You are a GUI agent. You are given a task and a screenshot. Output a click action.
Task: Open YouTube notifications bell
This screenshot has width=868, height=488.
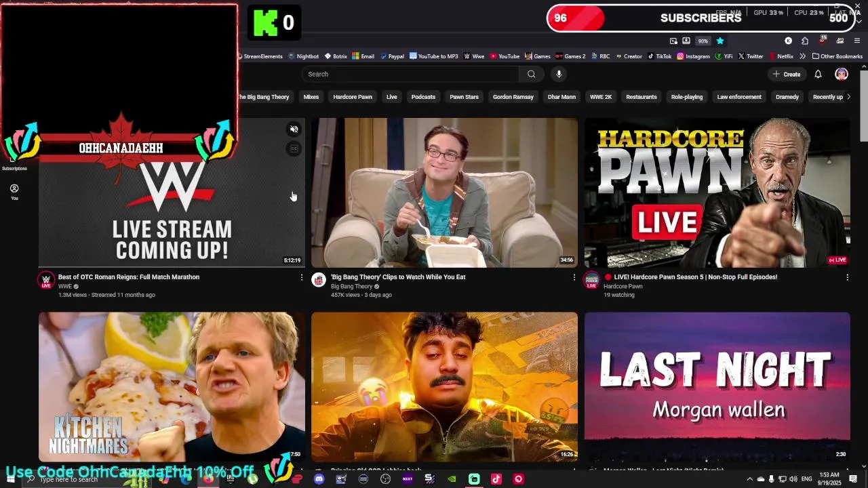tap(818, 74)
